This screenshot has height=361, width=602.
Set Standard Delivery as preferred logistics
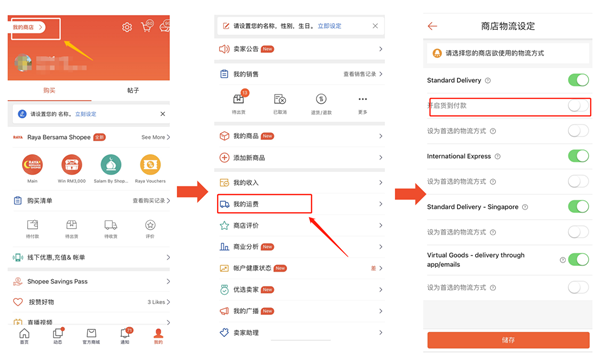[x=578, y=131]
